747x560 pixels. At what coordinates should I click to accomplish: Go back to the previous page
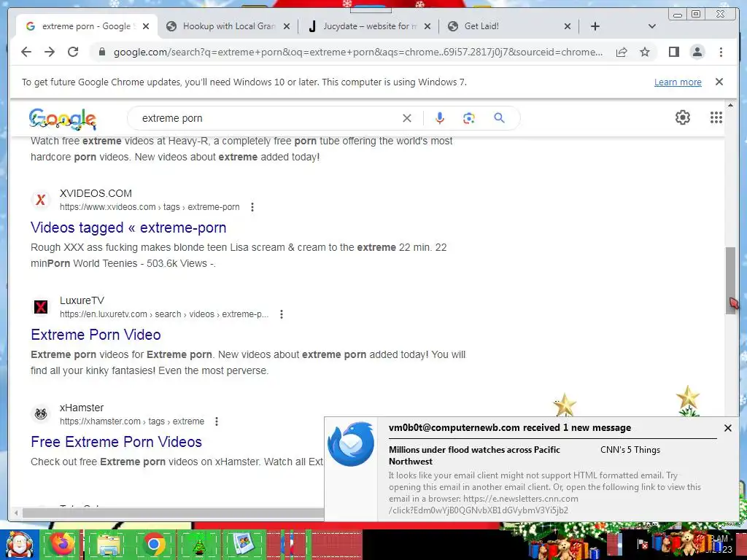[26, 52]
